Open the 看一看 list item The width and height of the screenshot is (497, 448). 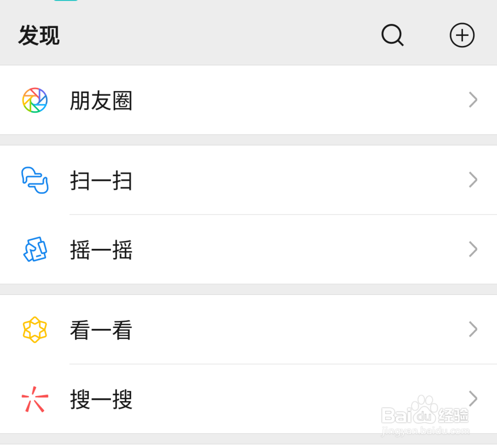101,330
